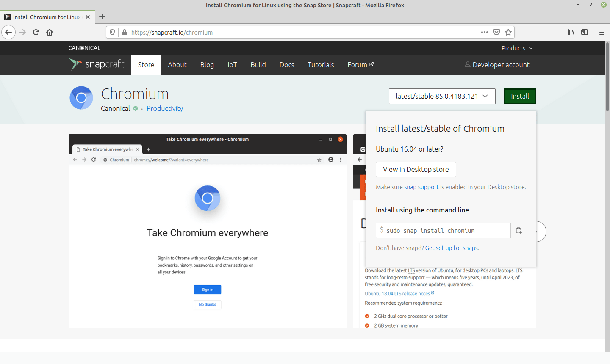Open tracking protection shield icon

tap(112, 32)
